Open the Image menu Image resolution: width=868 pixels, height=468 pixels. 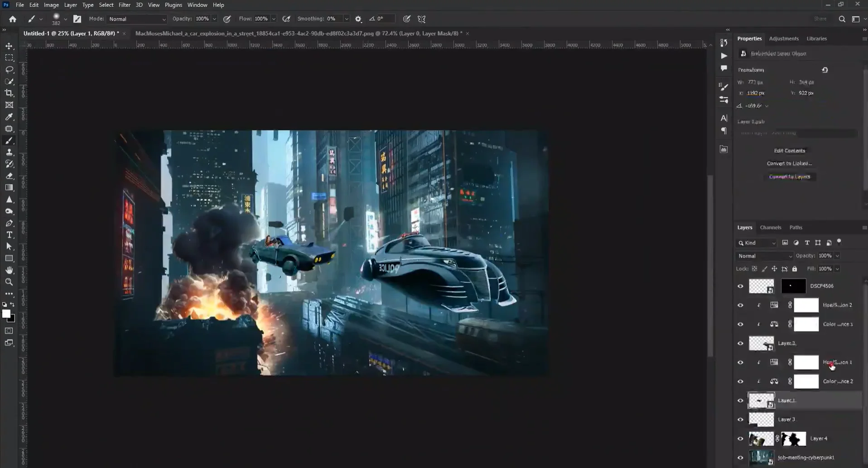point(51,5)
